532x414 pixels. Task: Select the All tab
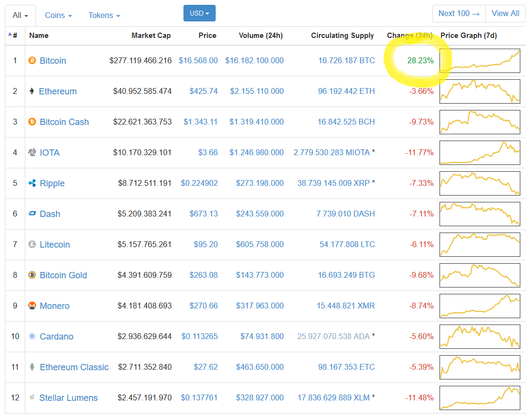20,16
